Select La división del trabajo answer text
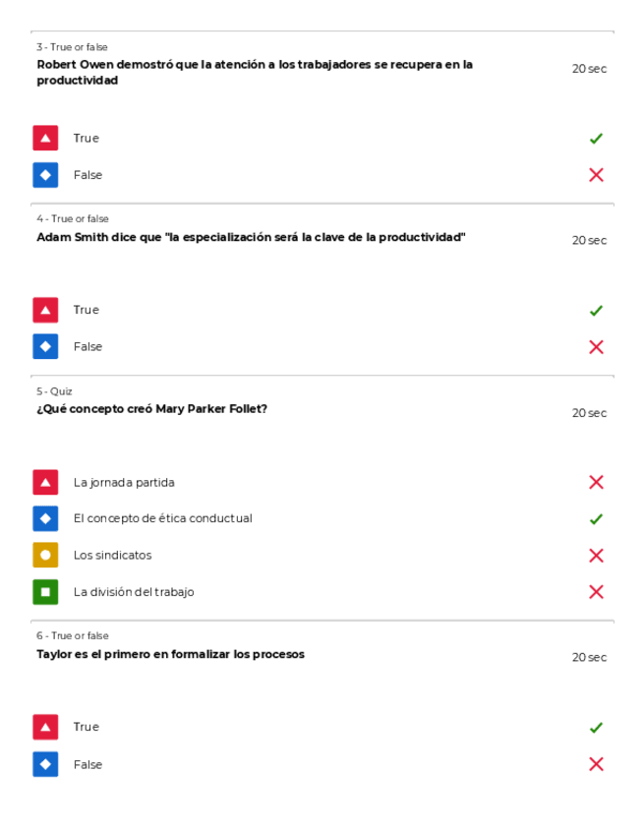This screenshot has width=644, height=834. tap(134, 592)
